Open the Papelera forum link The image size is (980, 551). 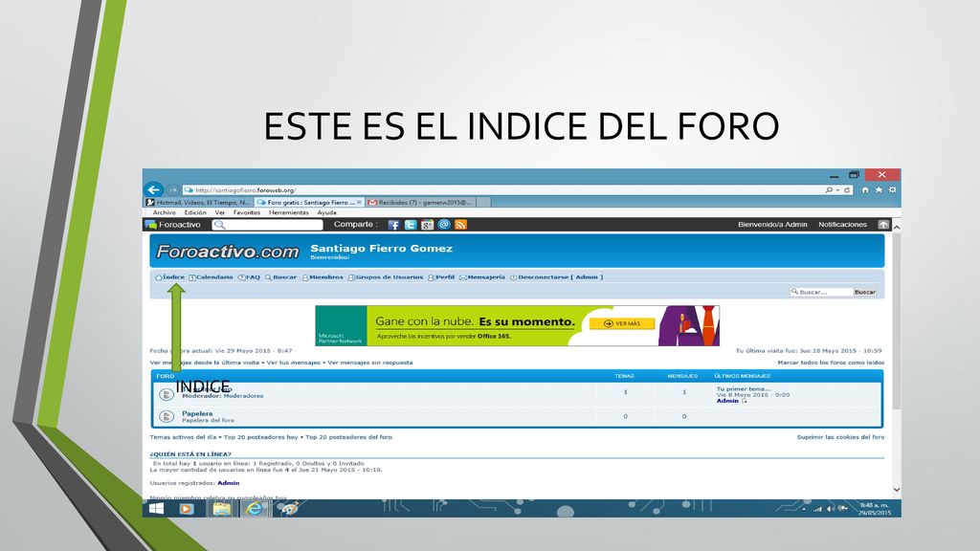click(197, 413)
